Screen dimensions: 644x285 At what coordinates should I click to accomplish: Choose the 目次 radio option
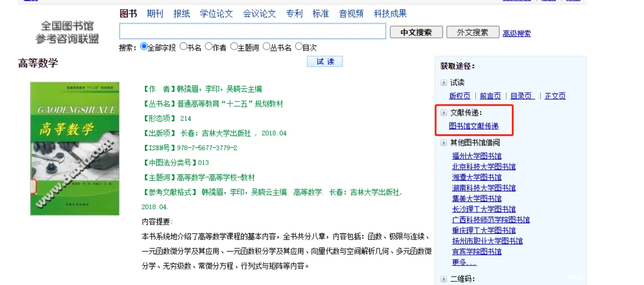299,47
